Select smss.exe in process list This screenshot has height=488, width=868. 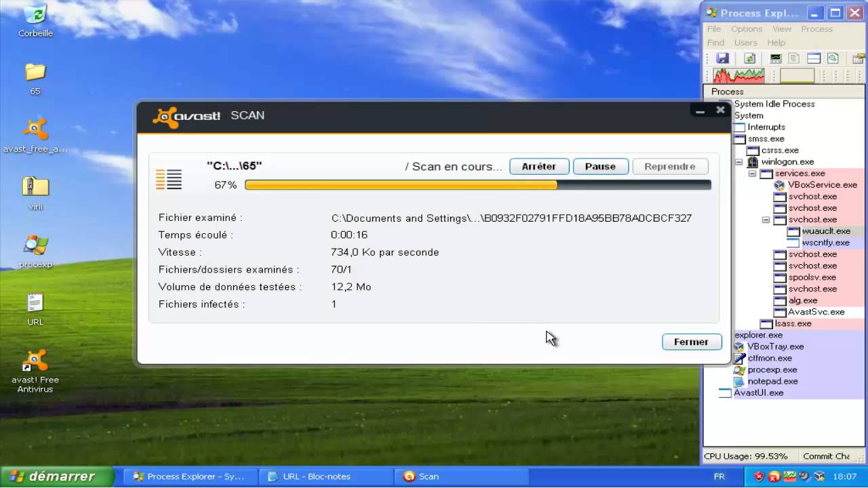(x=766, y=139)
